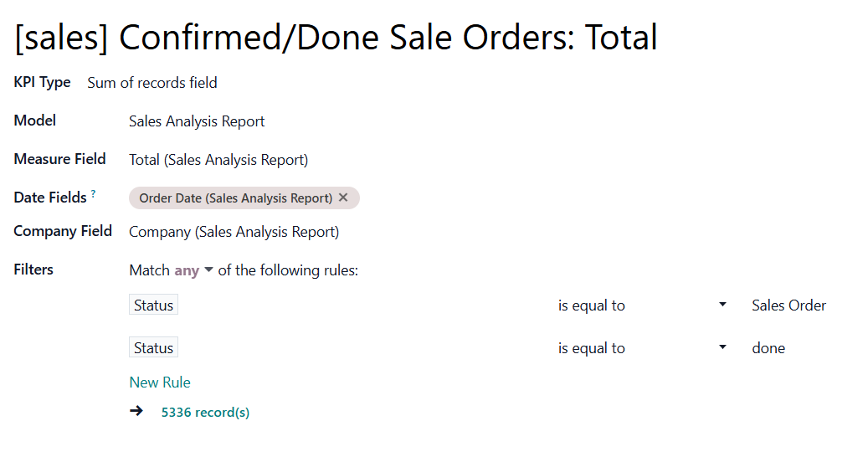
Task: Open the 5336 record(s) link
Action: pyautogui.click(x=205, y=413)
